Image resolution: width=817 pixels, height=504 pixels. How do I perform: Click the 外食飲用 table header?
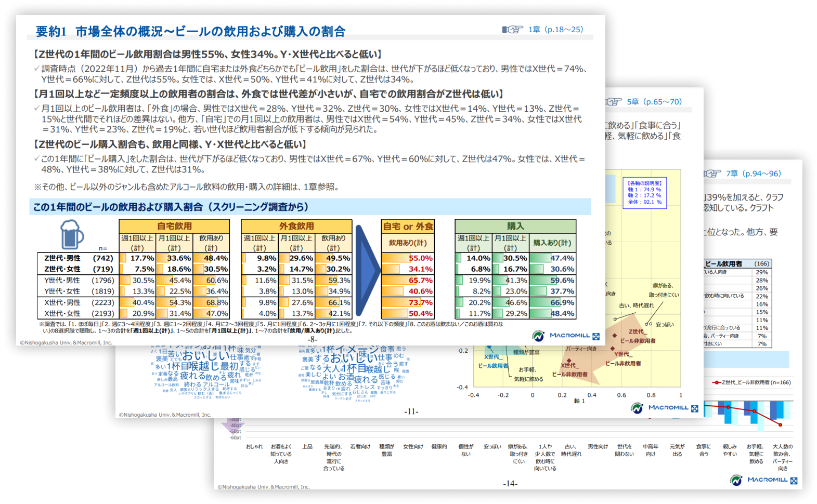click(x=296, y=226)
